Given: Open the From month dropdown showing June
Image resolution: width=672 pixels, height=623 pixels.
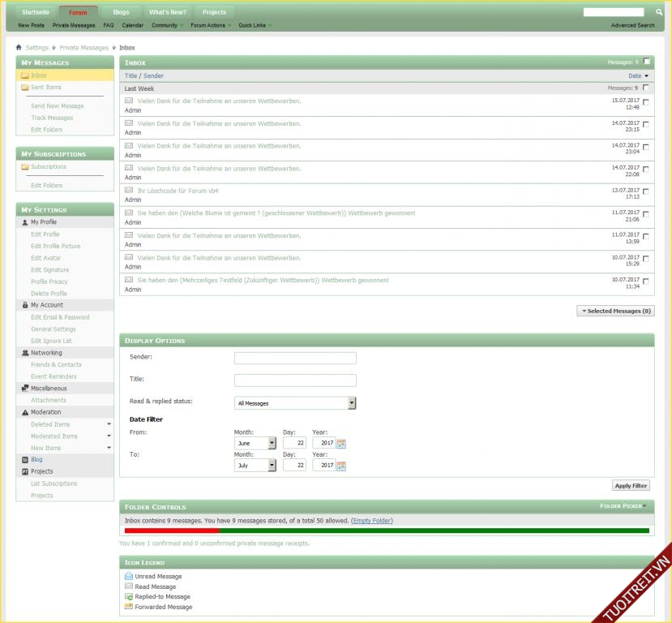Looking at the screenshot, I should pos(255,444).
